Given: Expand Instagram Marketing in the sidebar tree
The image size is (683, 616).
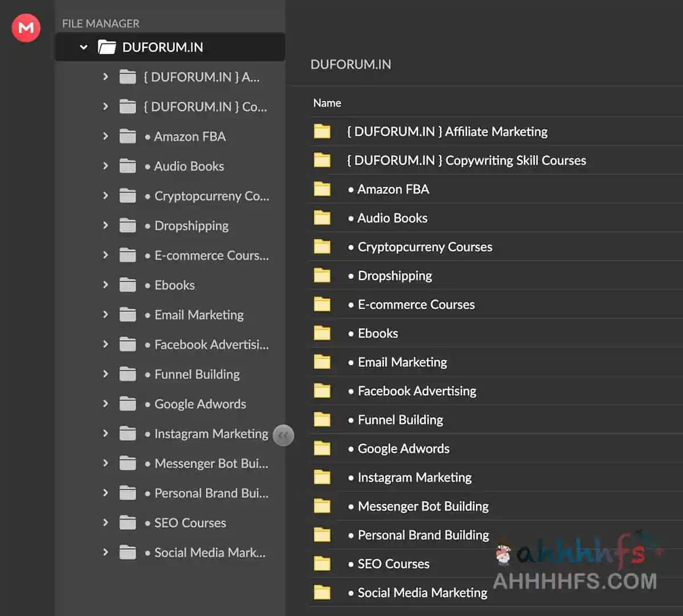Looking at the screenshot, I should coord(105,433).
